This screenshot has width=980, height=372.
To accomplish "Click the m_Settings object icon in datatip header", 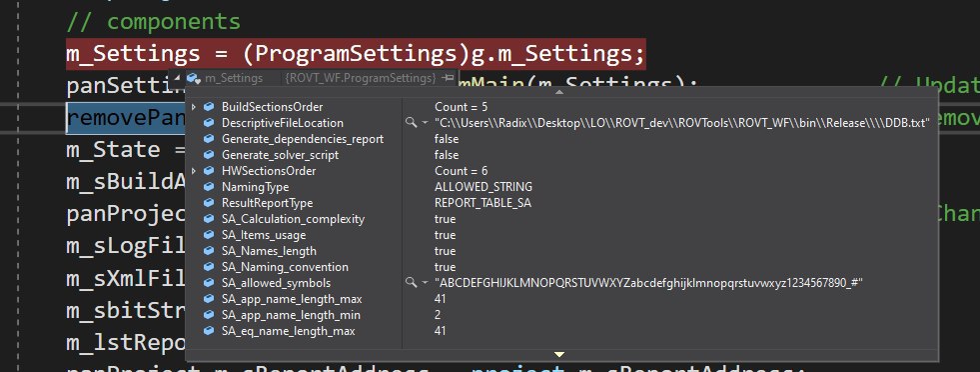I will (x=195, y=78).
